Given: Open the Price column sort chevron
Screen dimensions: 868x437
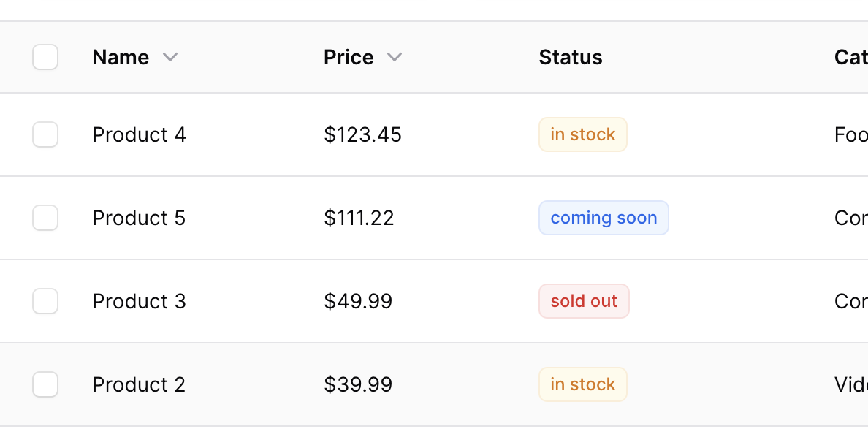Looking at the screenshot, I should 394,57.
